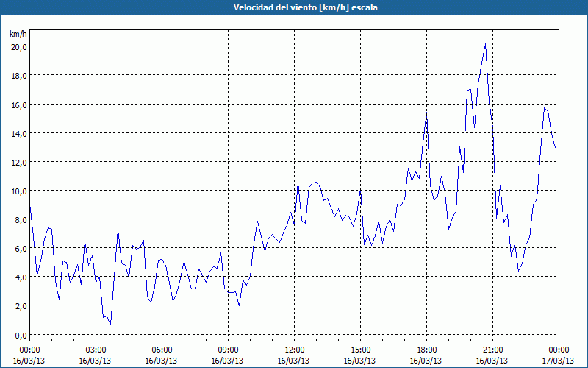Click the "21:00" time label
The width and height of the screenshot is (588, 368).
[x=492, y=350]
